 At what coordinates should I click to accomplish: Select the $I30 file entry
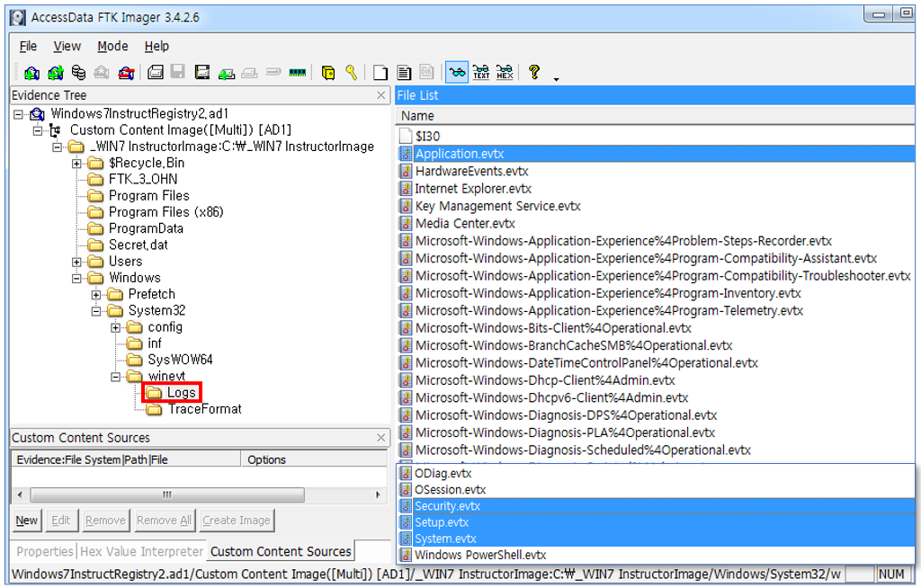coord(427,137)
